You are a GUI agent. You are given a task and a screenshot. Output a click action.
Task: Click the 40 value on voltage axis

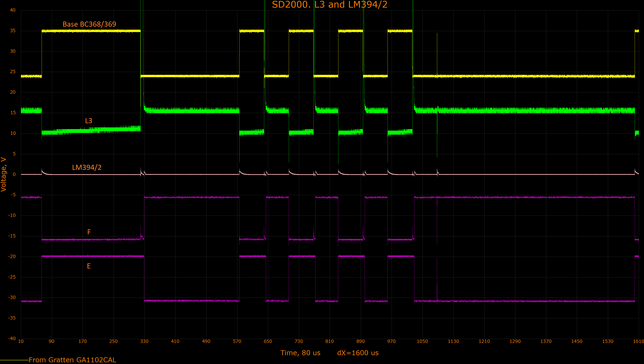point(12,10)
